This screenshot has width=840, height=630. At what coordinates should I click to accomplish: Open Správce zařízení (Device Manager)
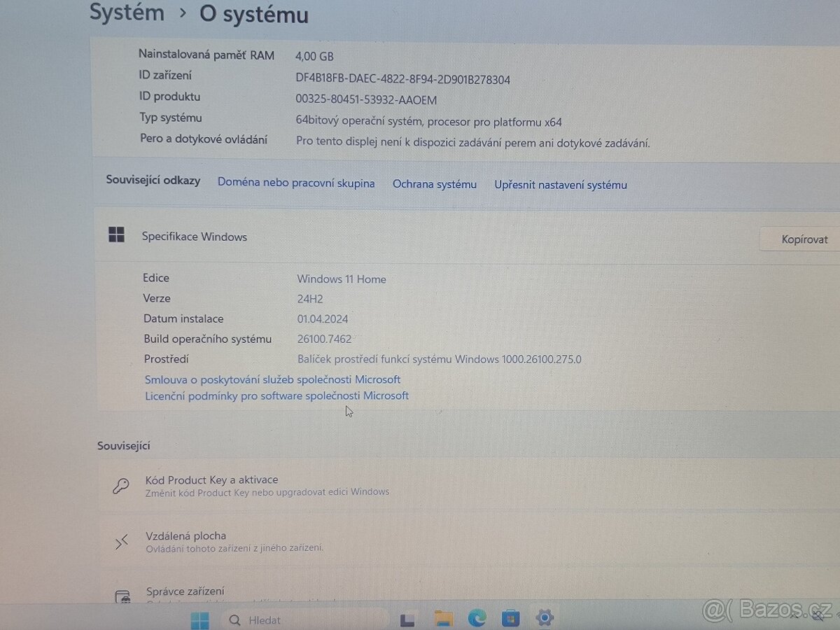point(186,591)
